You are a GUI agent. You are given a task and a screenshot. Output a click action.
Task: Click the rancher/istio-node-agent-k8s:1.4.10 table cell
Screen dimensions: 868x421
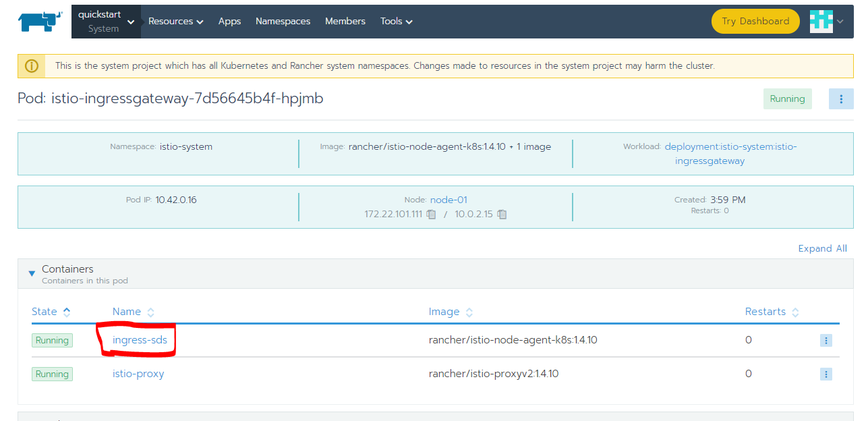(x=513, y=340)
